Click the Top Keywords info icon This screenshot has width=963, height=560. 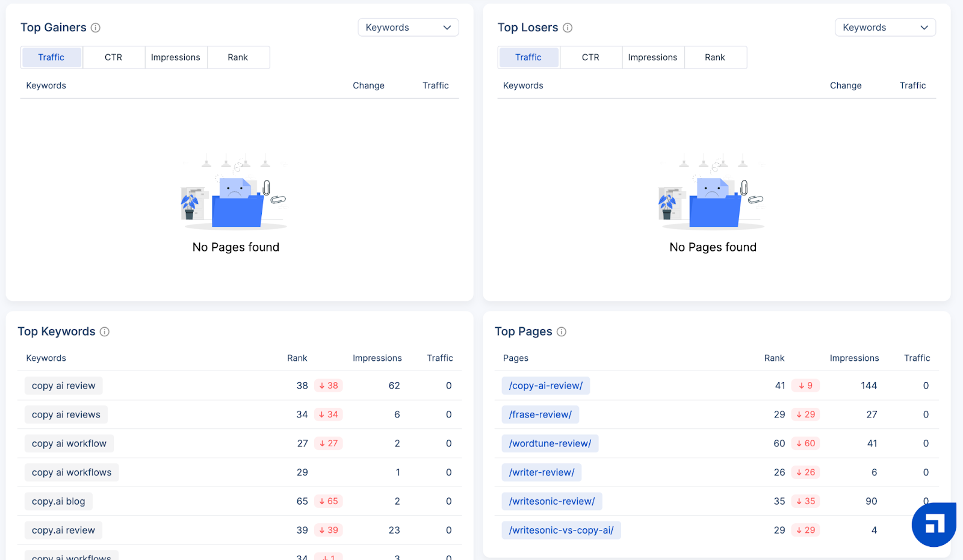(x=104, y=331)
